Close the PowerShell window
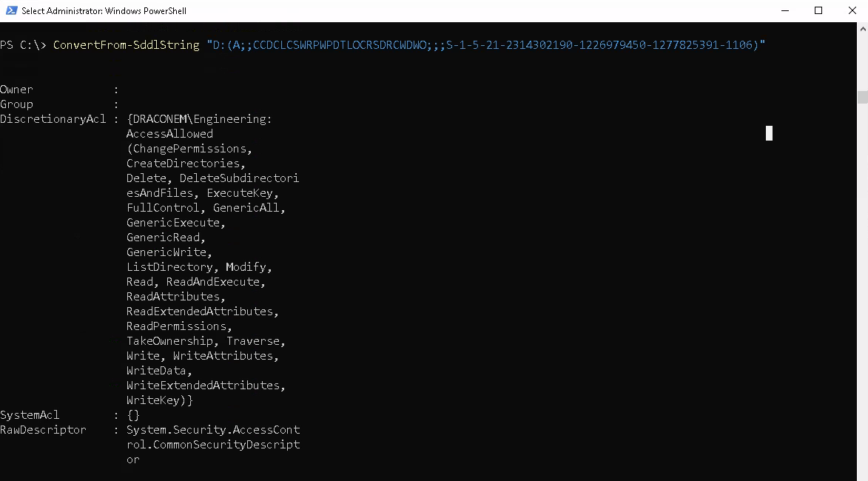The width and height of the screenshot is (868, 481). (x=852, y=10)
